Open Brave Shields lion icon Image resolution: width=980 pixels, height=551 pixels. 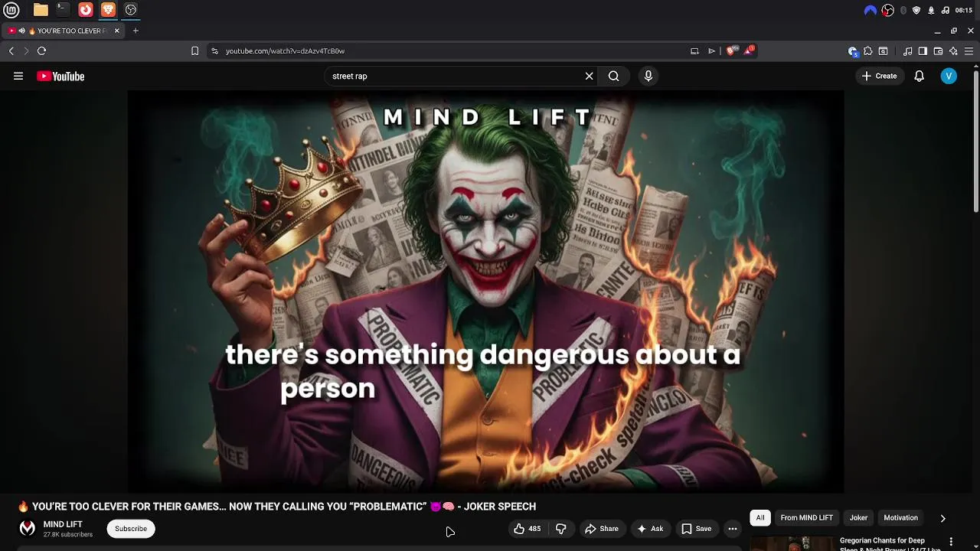tap(731, 51)
